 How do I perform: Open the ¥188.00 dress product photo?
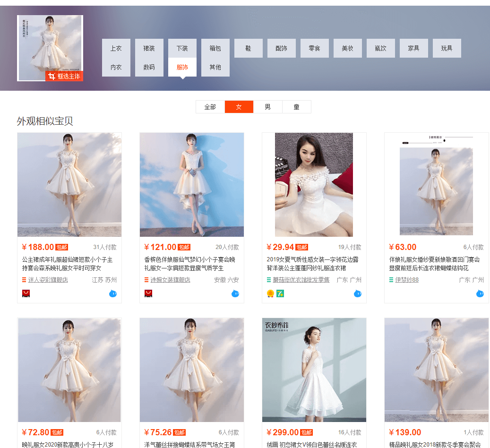point(69,185)
